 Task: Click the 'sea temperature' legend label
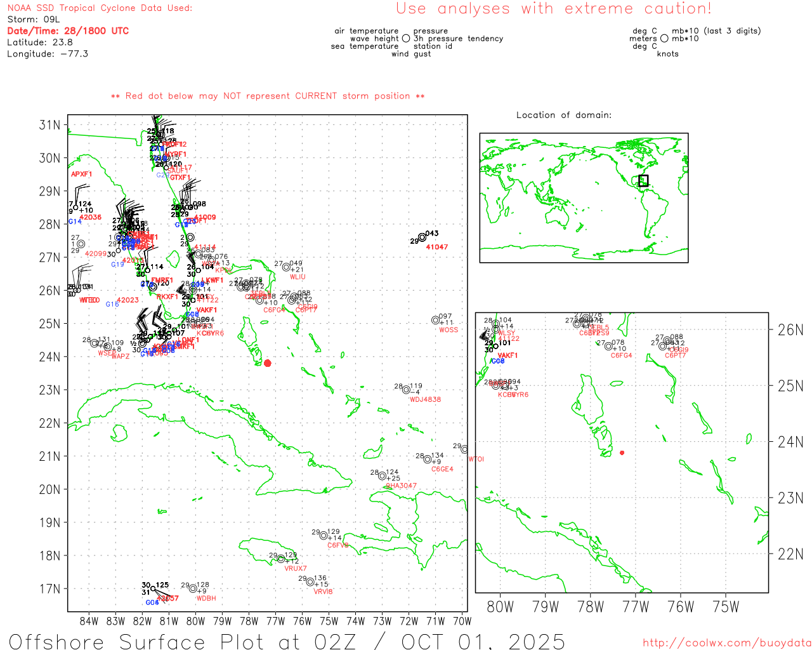[x=364, y=46]
